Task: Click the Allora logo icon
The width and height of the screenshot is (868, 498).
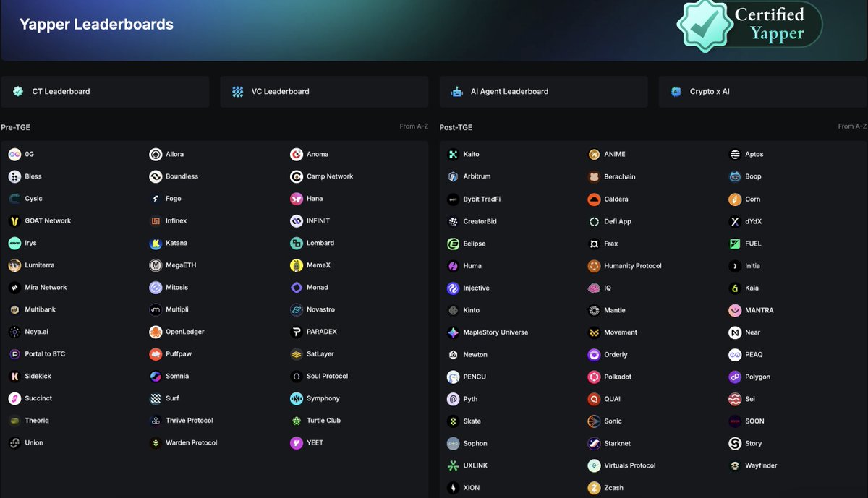Action: click(x=156, y=154)
